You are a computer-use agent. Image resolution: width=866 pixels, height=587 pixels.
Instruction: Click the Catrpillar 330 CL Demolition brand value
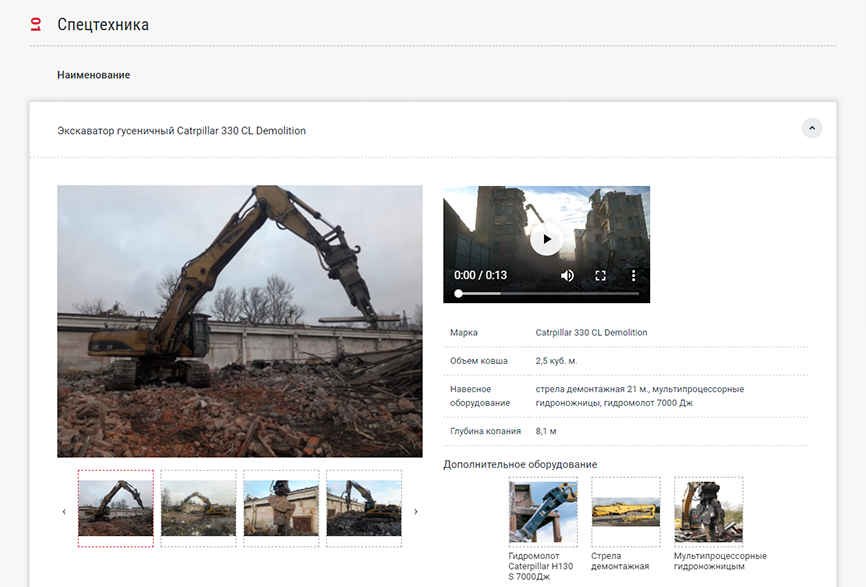click(x=592, y=332)
